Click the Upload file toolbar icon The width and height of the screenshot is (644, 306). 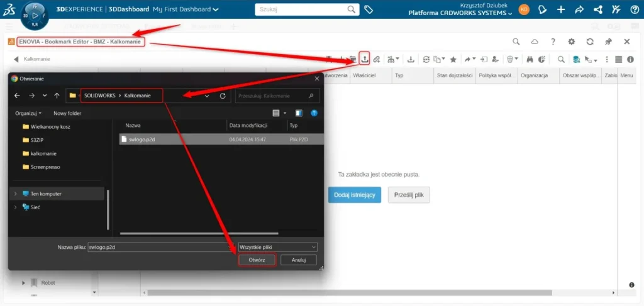364,59
